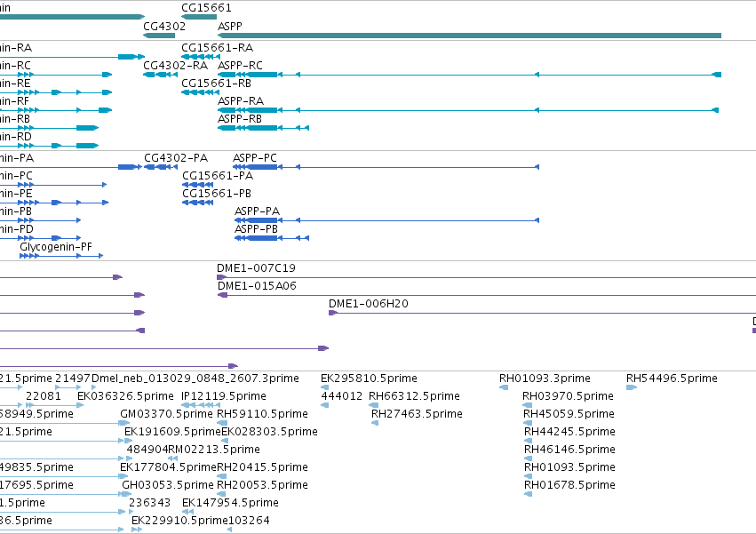
Task: Open the EK028303.5prime EST
Action: pos(225,441)
